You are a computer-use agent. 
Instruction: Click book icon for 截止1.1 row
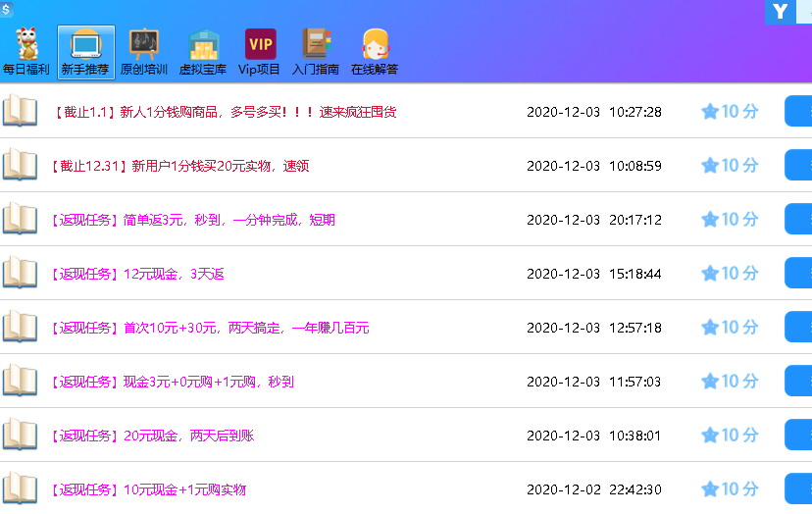pos(20,111)
